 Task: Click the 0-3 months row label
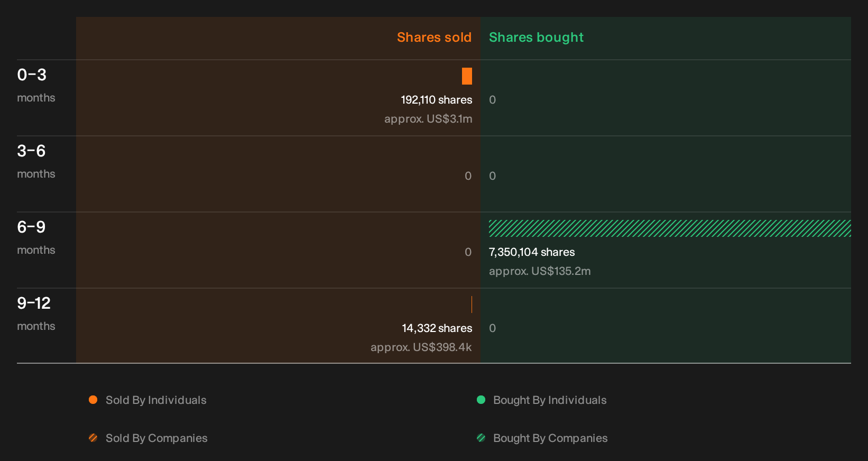(36, 85)
